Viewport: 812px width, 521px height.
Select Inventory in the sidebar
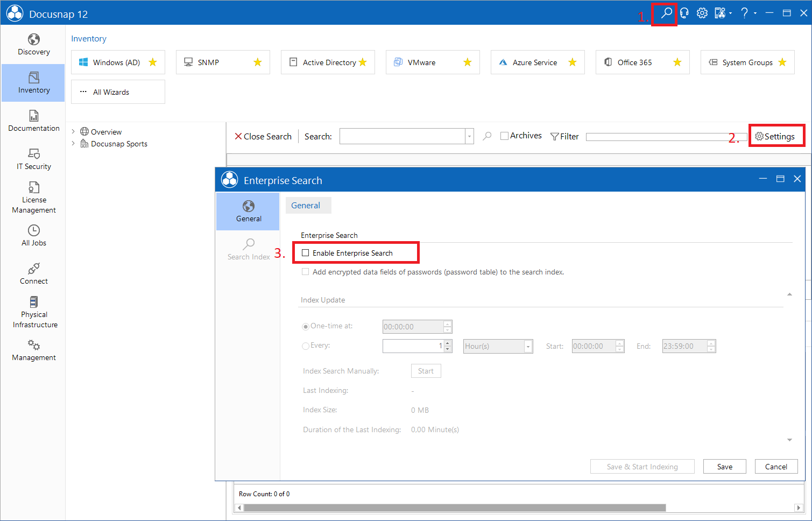click(33, 83)
